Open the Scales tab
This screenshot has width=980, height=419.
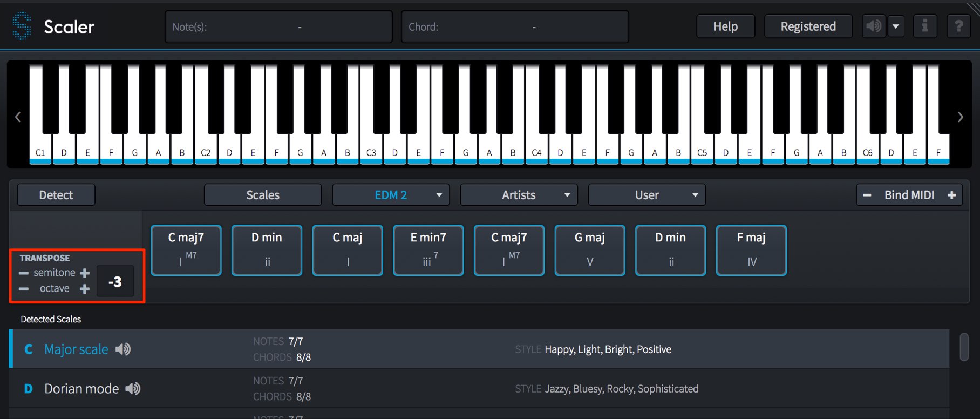[x=263, y=195]
